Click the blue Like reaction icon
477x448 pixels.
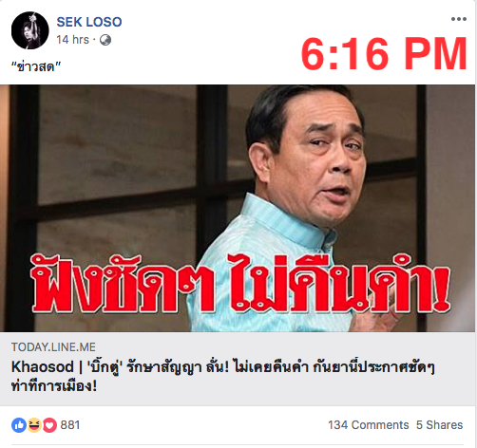click(19, 425)
